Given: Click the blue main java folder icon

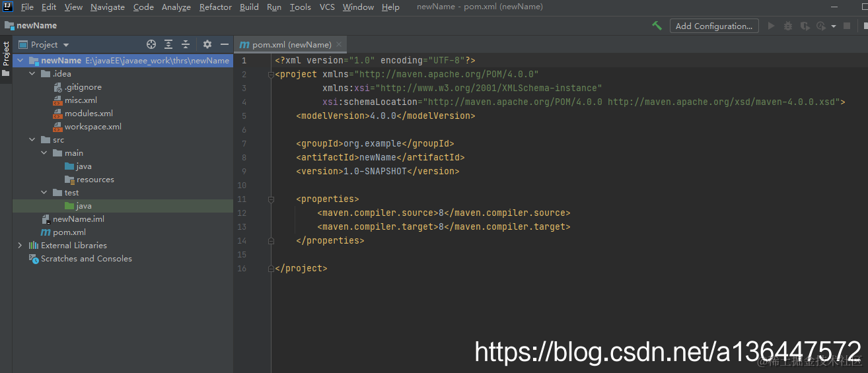Looking at the screenshot, I should [69, 166].
